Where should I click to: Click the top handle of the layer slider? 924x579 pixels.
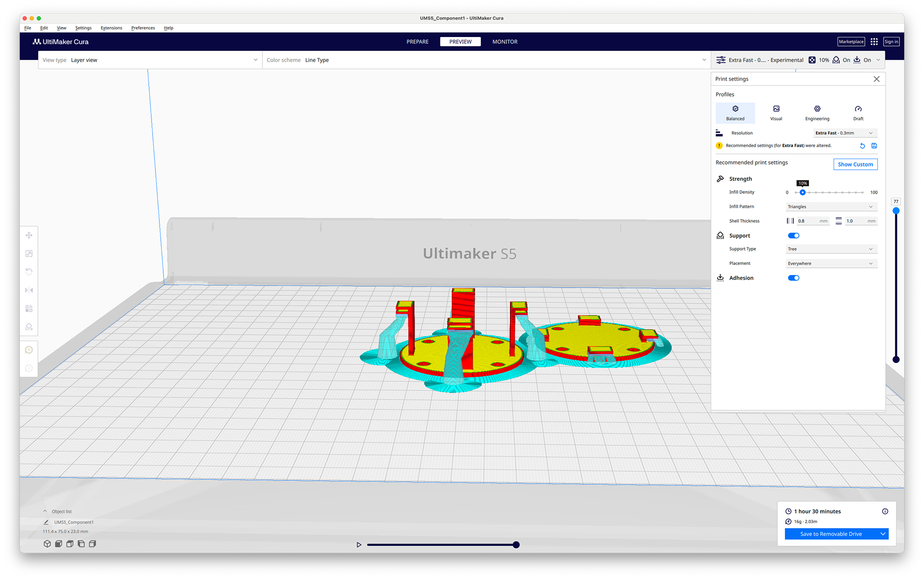(896, 211)
